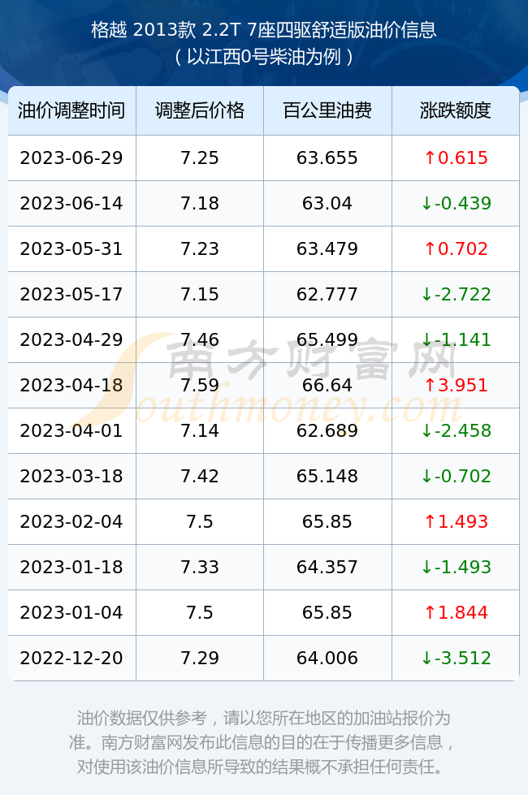Select the 2023-06-29 date cell
This screenshot has height=812, width=528.
coord(71,158)
